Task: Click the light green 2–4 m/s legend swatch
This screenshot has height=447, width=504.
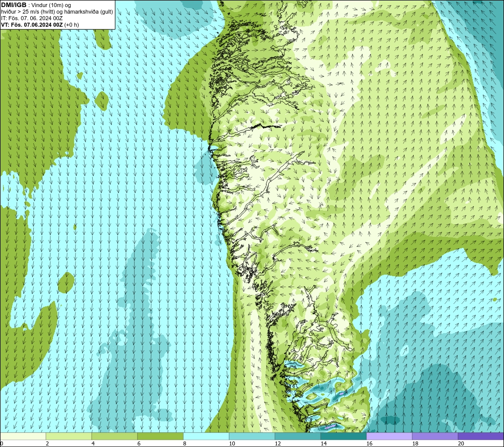Action: click(69, 436)
